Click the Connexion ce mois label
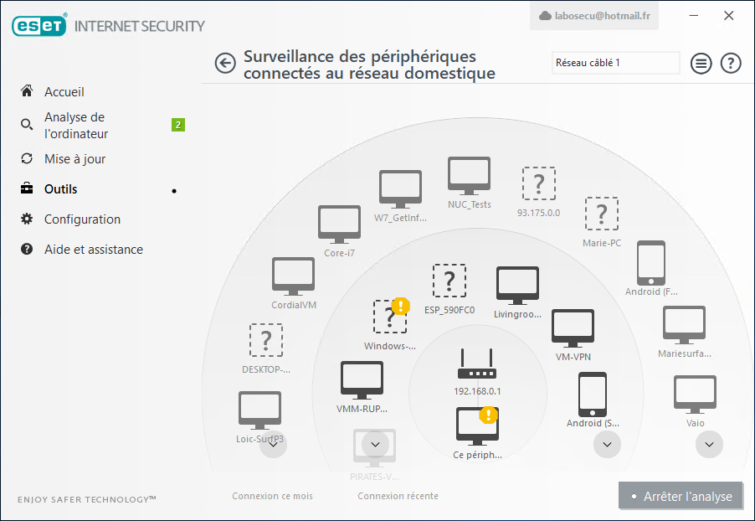Image resolution: width=755 pixels, height=521 pixels. click(272, 496)
